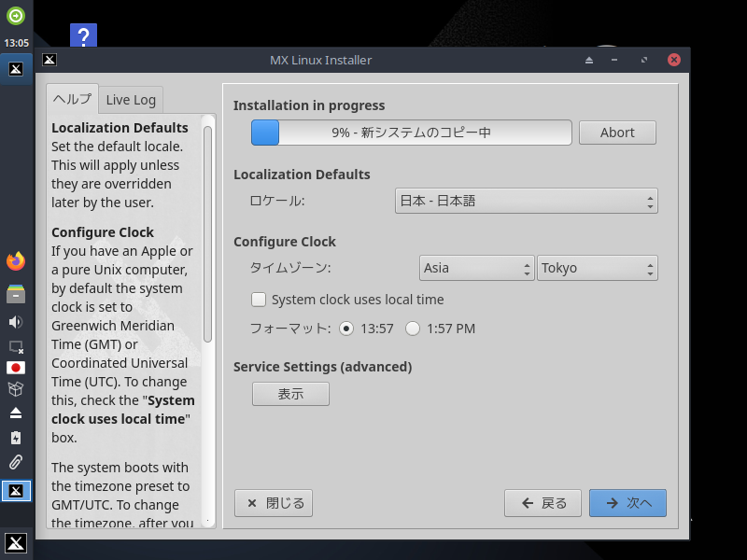Click the 表示 service settings button
Viewport: 747px width, 560px height.
[x=290, y=394]
